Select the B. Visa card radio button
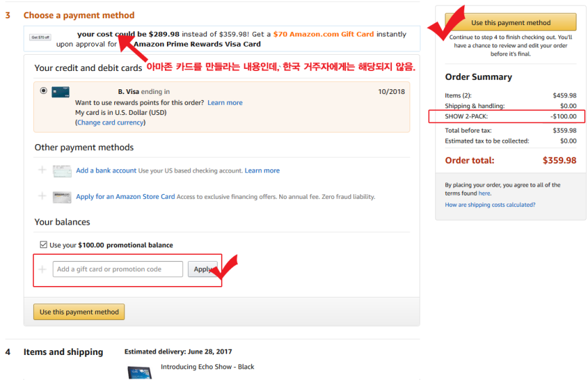Image resolution: width=588 pixels, height=380 pixels. [x=43, y=91]
